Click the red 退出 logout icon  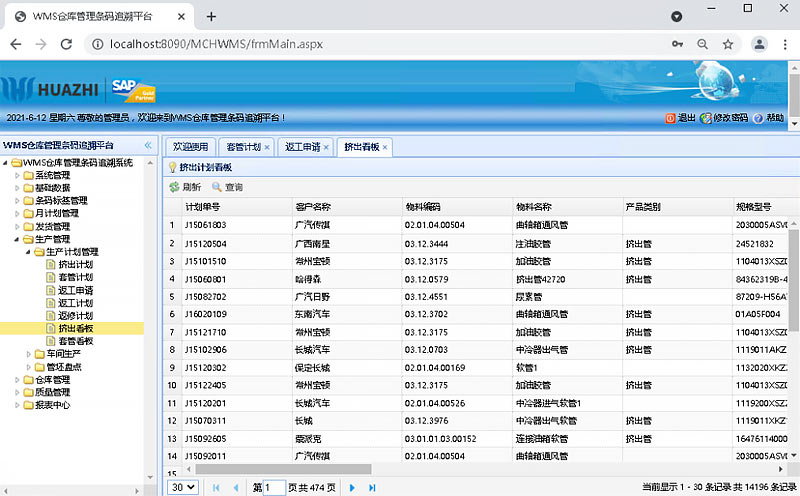coord(670,118)
